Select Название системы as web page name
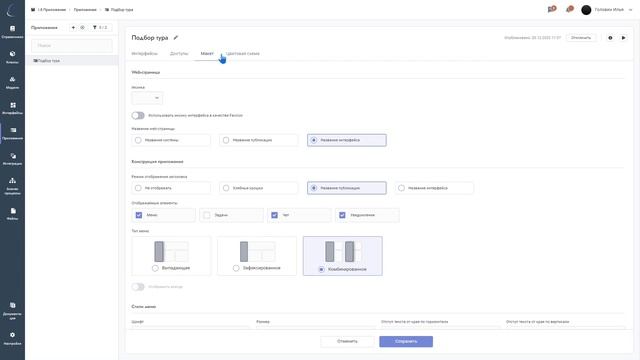This screenshot has width=640, height=360. pyautogui.click(x=171, y=140)
